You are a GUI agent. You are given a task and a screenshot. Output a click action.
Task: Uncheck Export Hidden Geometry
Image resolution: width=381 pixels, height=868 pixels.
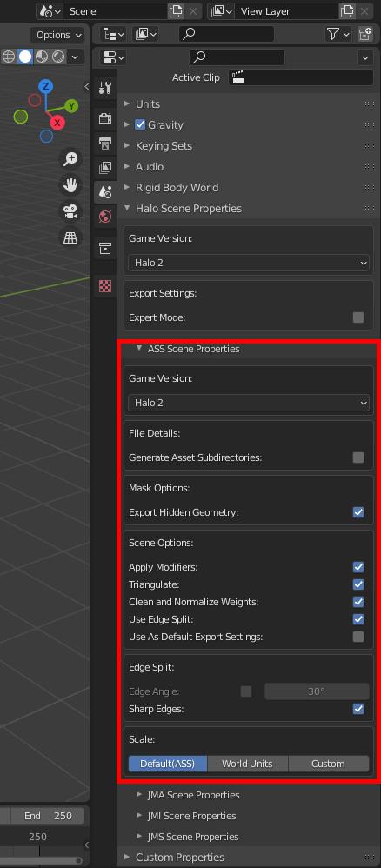pos(358,512)
